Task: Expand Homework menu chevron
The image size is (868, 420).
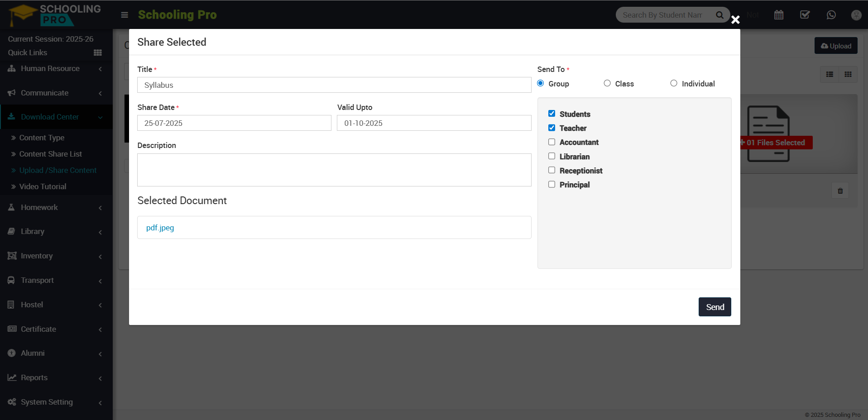Action: pos(100,208)
